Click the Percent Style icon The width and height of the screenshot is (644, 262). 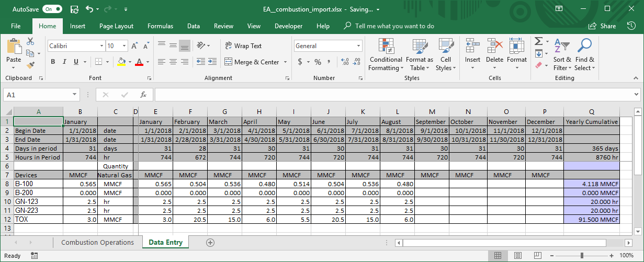[x=318, y=62]
